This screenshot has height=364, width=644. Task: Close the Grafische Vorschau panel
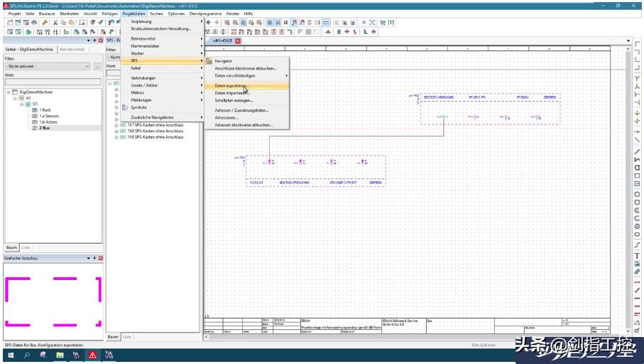101,258
